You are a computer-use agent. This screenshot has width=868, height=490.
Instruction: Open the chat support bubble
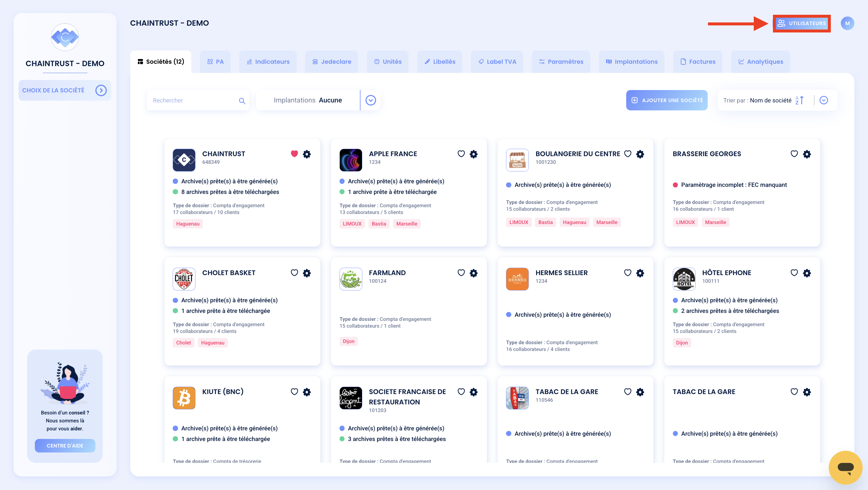(x=846, y=468)
